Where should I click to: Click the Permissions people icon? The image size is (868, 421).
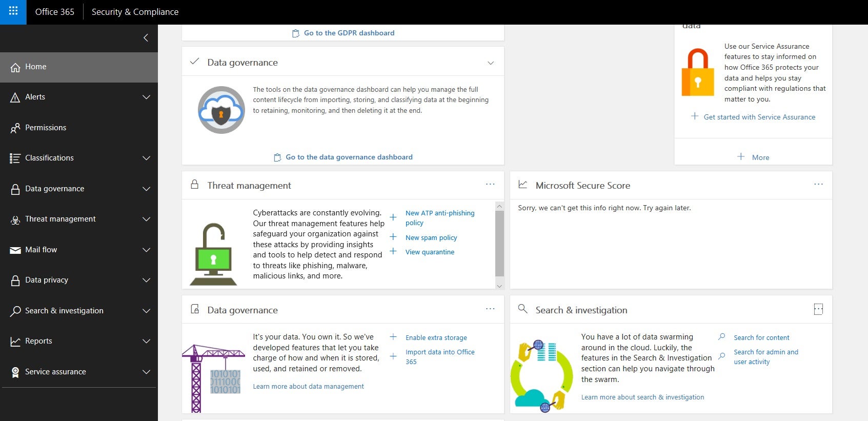coord(15,128)
